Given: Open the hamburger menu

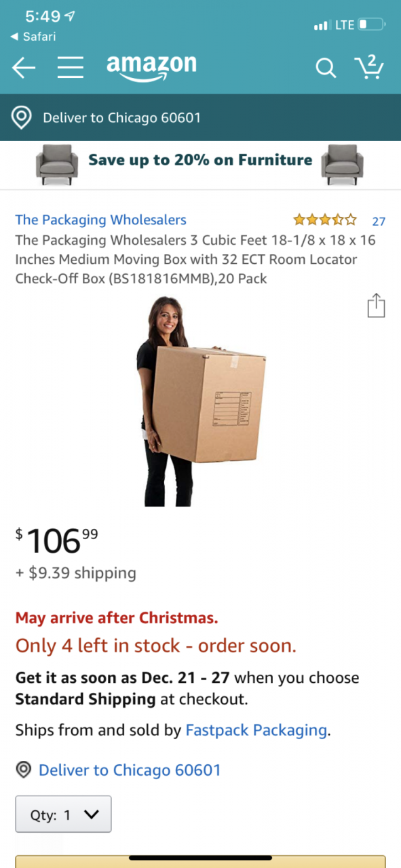Looking at the screenshot, I should coord(70,68).
